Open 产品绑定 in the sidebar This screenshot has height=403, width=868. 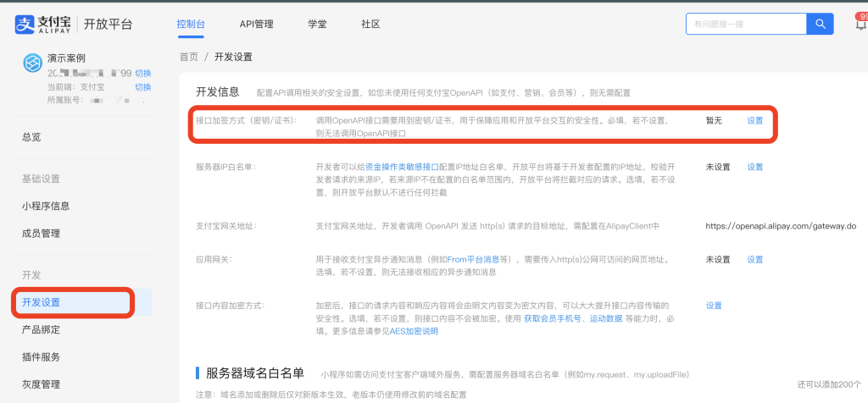41,329
